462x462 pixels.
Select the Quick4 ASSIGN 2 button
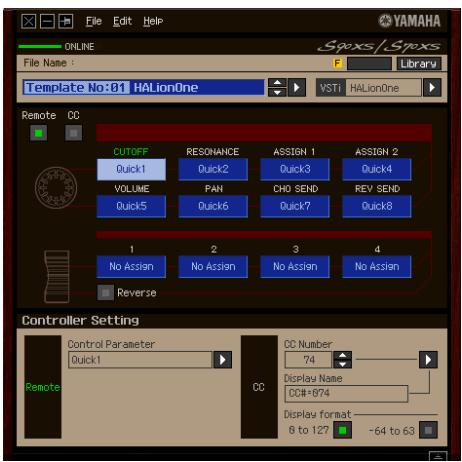coord(377,169)
